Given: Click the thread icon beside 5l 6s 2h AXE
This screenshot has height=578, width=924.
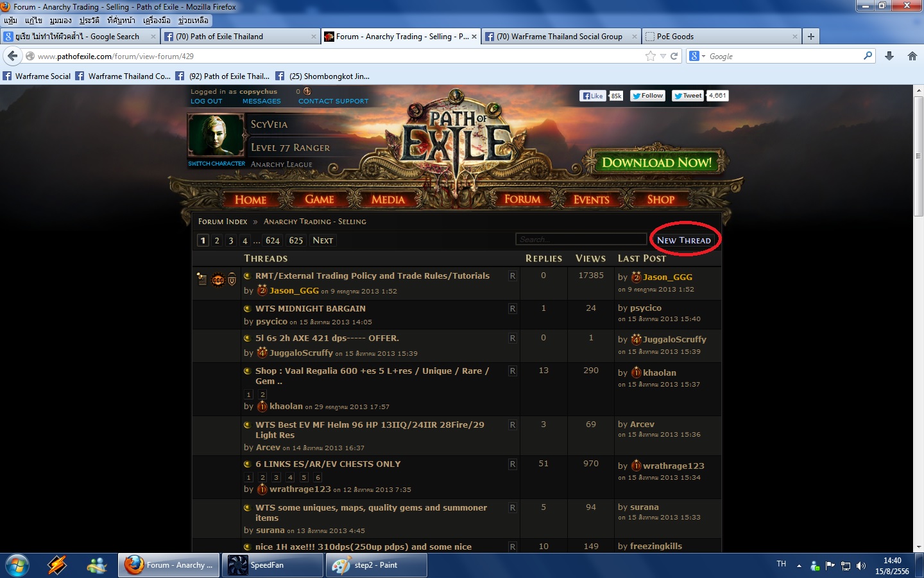Looking at the screenshot, I should pyautogui.click(x=248, y=338).
